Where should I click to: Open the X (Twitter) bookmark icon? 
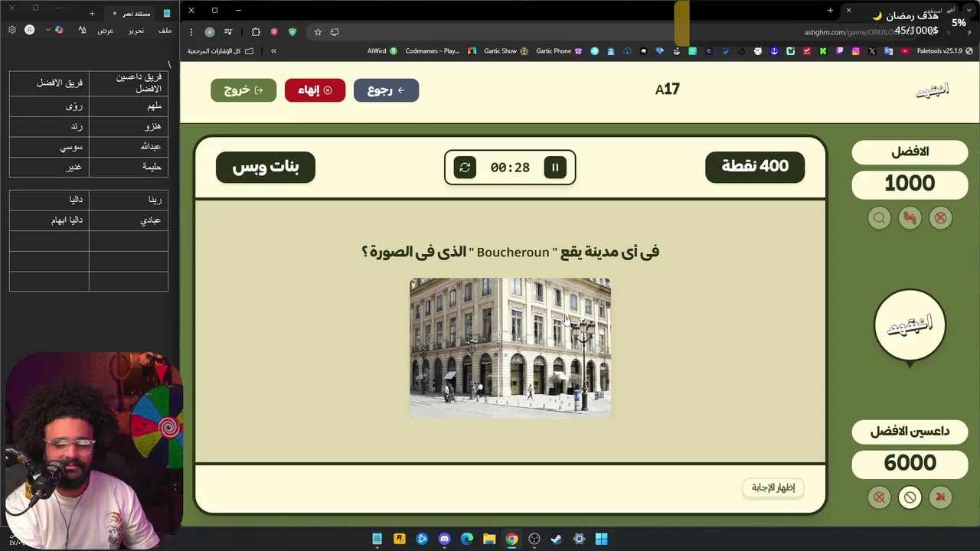click(872, 51)
